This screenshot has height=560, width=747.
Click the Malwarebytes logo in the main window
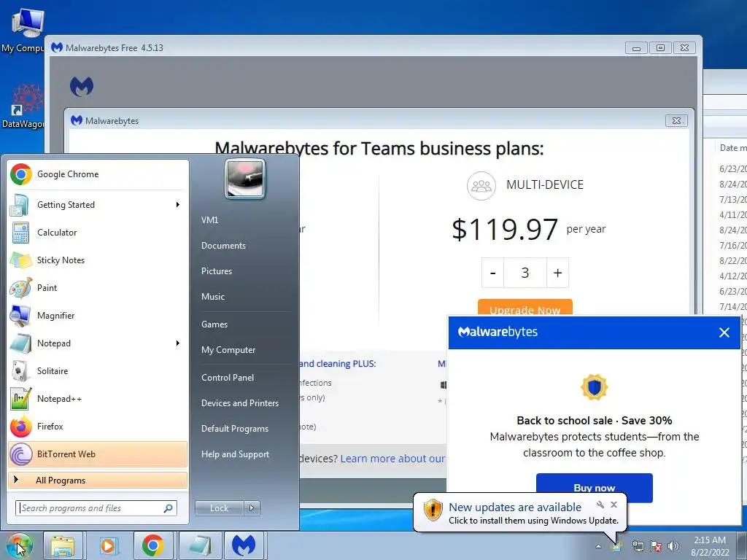(x=82, y=87)
